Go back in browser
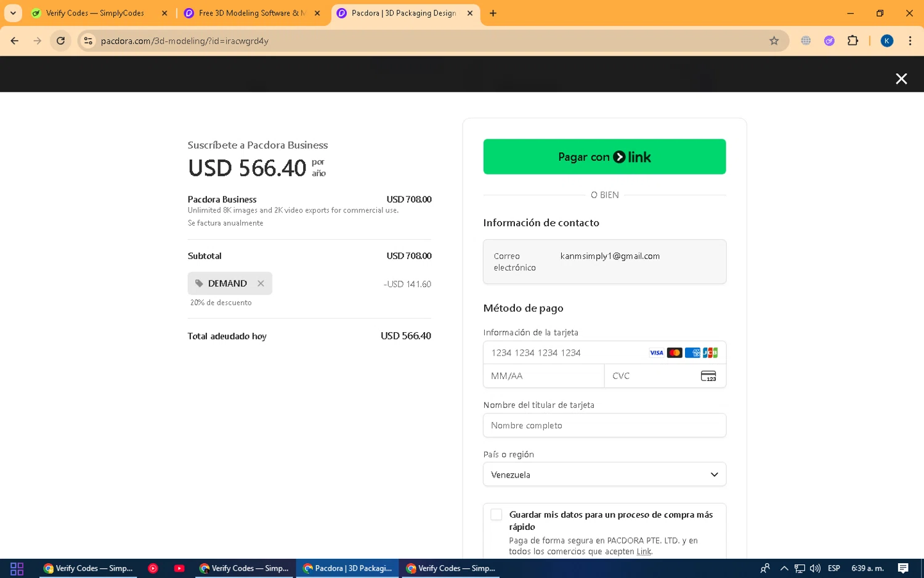The height and width of the screenshot is (578, 924). pyautogui.click(x=15, y=41)
